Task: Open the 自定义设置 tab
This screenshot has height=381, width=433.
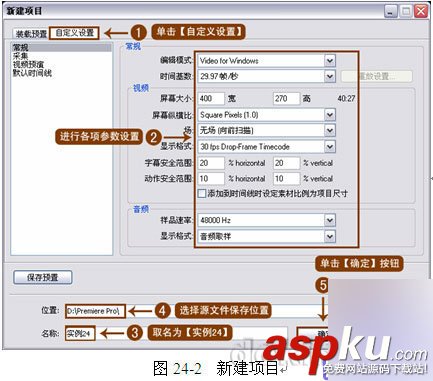Action: tap(74, 33)
